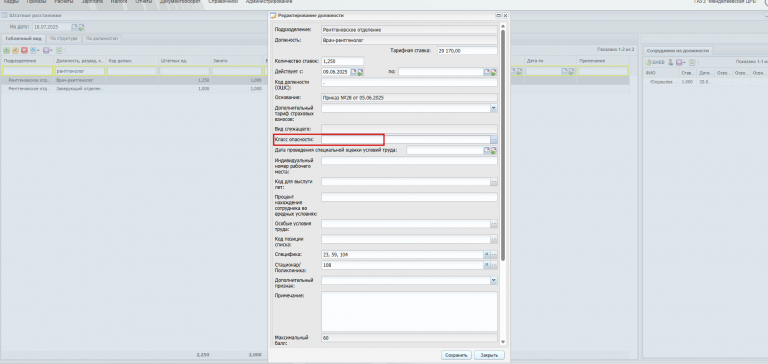Click into the 'Класс опасности' input field
Image resolution: width=768 pixels, height=364 pixels.
[406, 140]
